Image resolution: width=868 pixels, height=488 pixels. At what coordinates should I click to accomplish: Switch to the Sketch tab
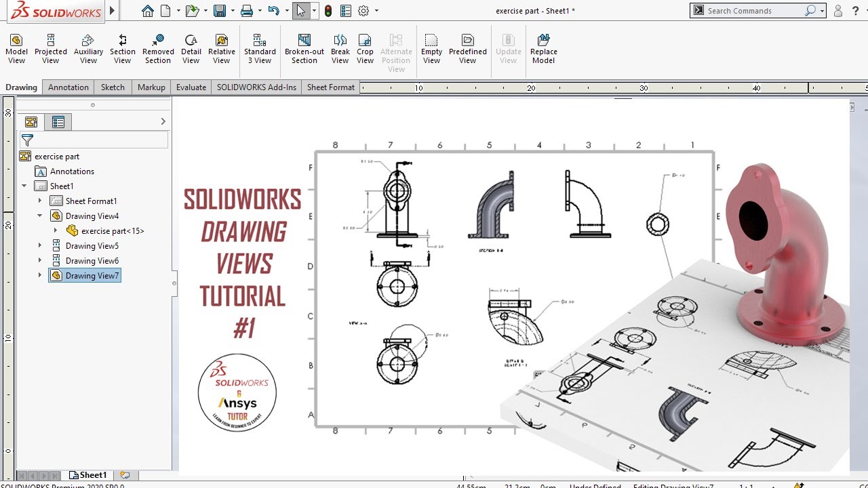coord(113,87)
